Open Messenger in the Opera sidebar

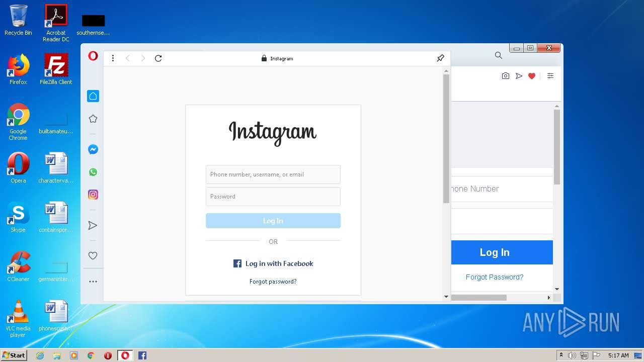tap(93, 149)
